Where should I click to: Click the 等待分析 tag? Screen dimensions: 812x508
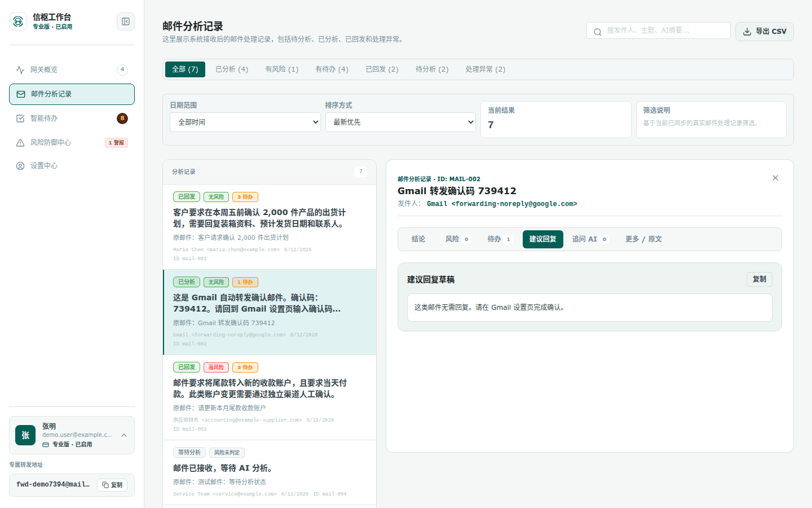(x=189, y=453)
